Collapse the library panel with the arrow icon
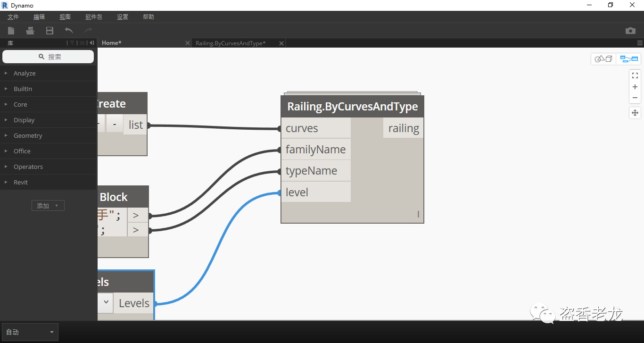The height and width of the screenshot is (343, 644). pyautogui.click(x=91, y=43)
